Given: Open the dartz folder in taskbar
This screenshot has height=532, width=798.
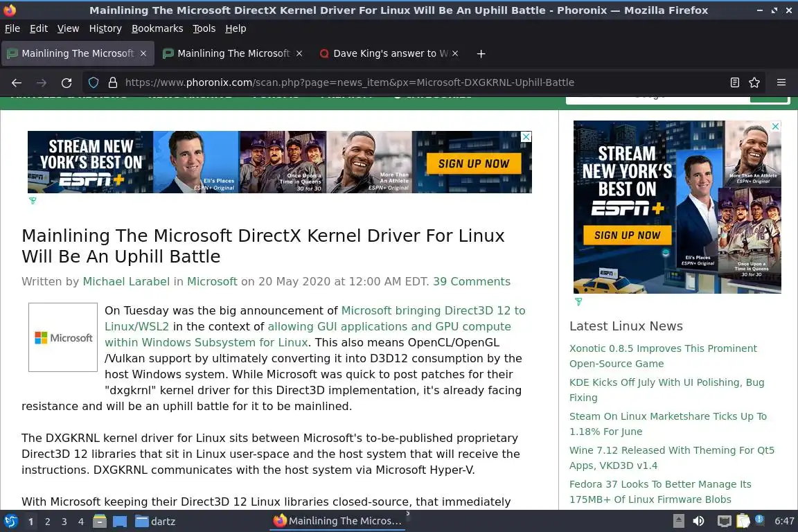Looking at the screenshot, I should 155,522.
